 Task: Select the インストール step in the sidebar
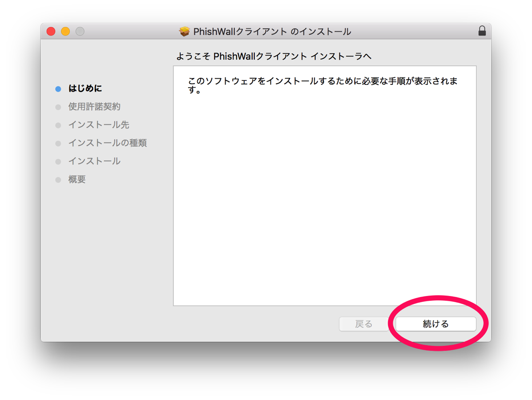click(94, 161)
